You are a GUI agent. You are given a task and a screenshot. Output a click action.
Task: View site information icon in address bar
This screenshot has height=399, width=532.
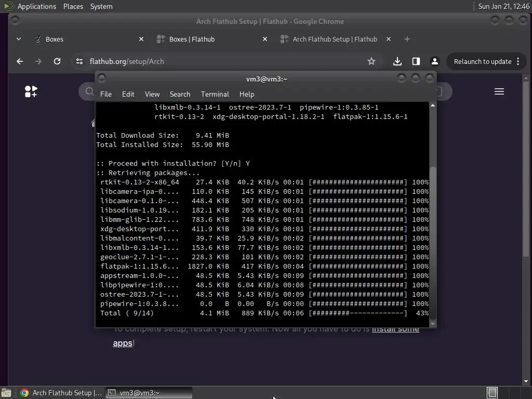tap(79, 61)
